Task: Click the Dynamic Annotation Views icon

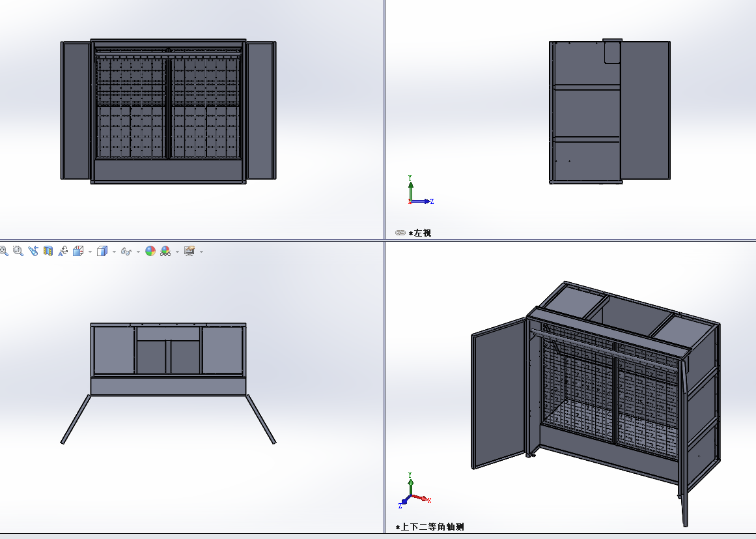Action: (x=63, y=251)
